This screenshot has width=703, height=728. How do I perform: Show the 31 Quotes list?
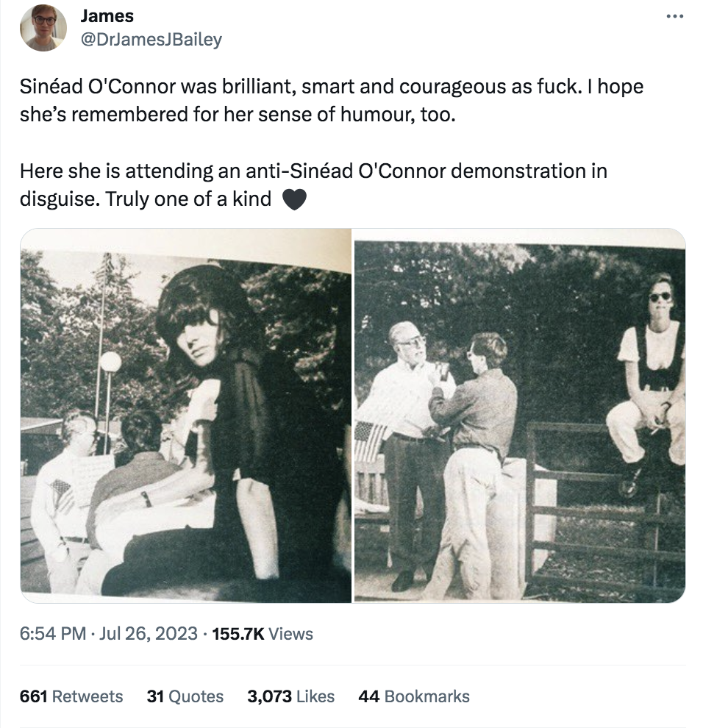point(185,696)
